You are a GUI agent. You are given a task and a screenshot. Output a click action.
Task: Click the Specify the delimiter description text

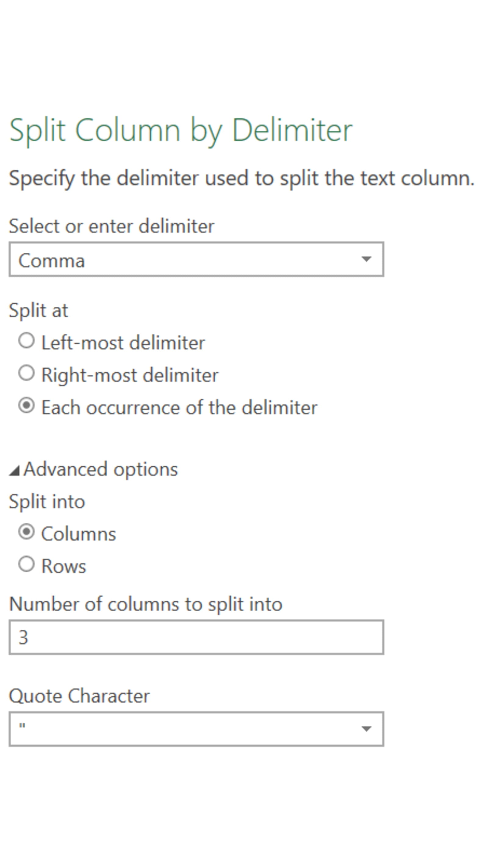point(242,178)
